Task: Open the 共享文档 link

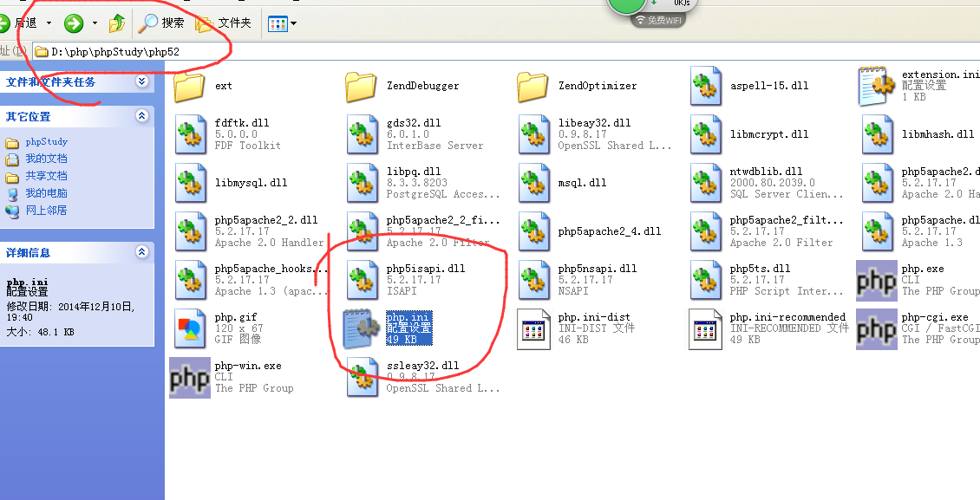Action: [46, 176]
